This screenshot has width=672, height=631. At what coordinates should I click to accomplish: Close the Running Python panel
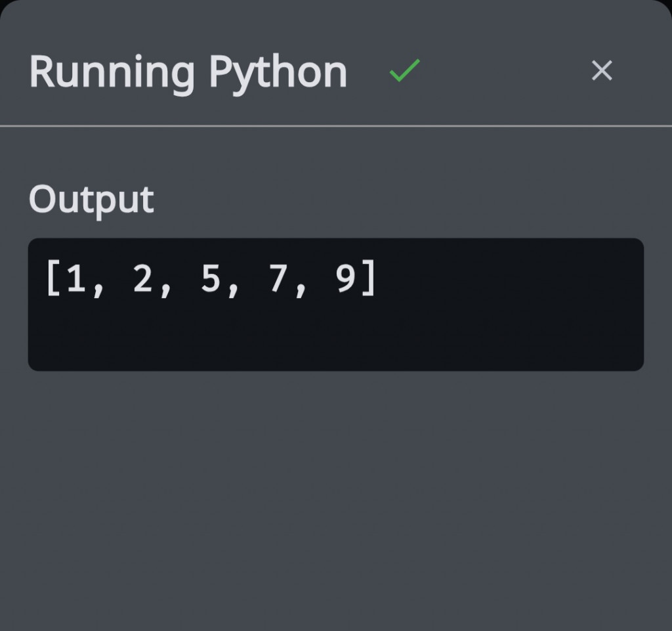tap(601, 70)
